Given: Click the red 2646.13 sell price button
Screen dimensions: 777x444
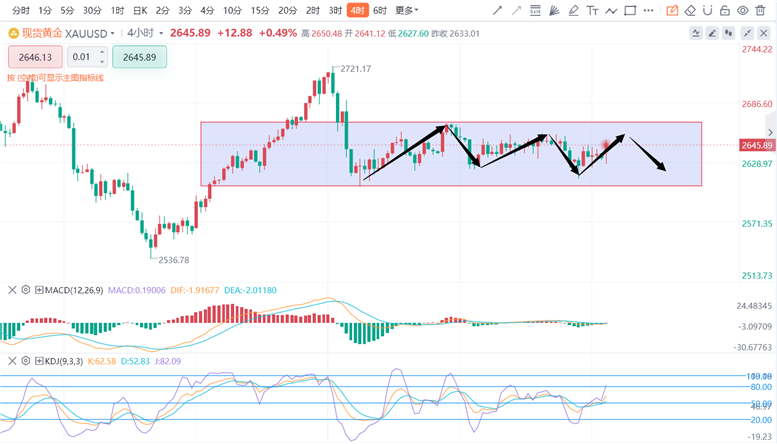Looking at the screenshot, I should tap(35, 57).
